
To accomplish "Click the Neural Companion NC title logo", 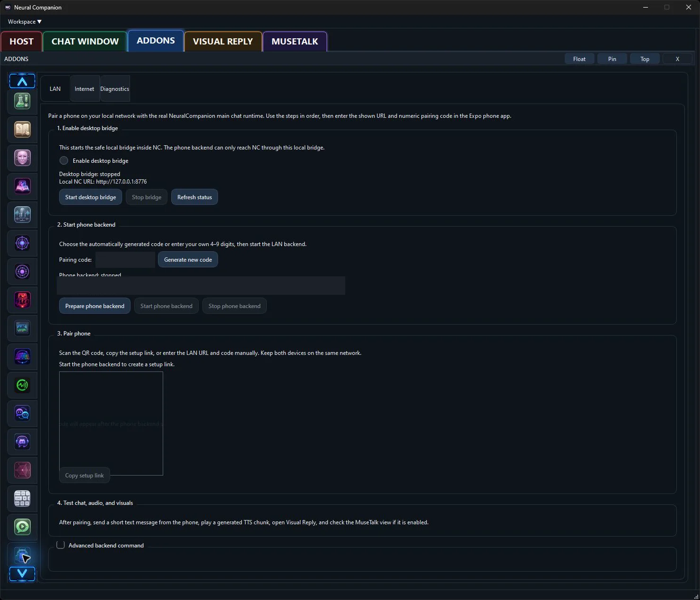I will click(8, 7).
